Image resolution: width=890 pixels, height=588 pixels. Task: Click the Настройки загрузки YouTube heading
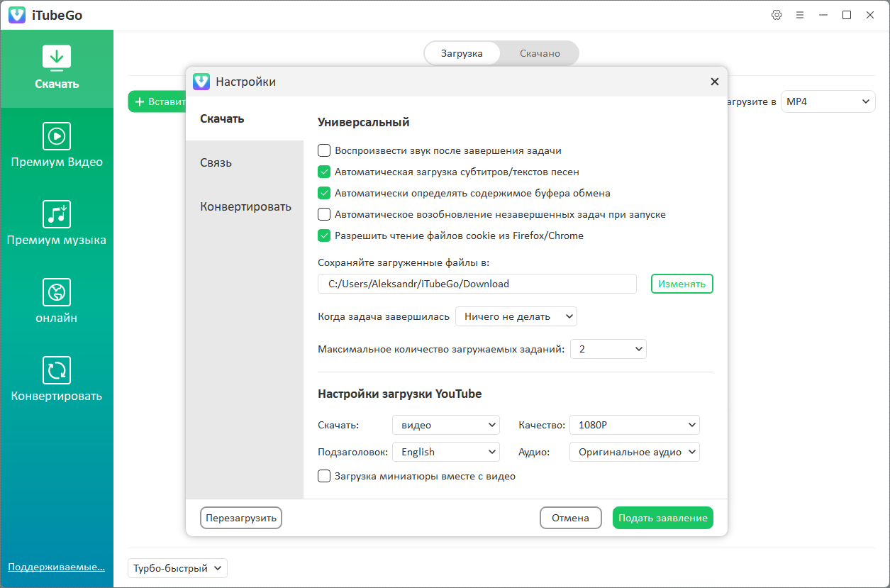tap(400, 394)
